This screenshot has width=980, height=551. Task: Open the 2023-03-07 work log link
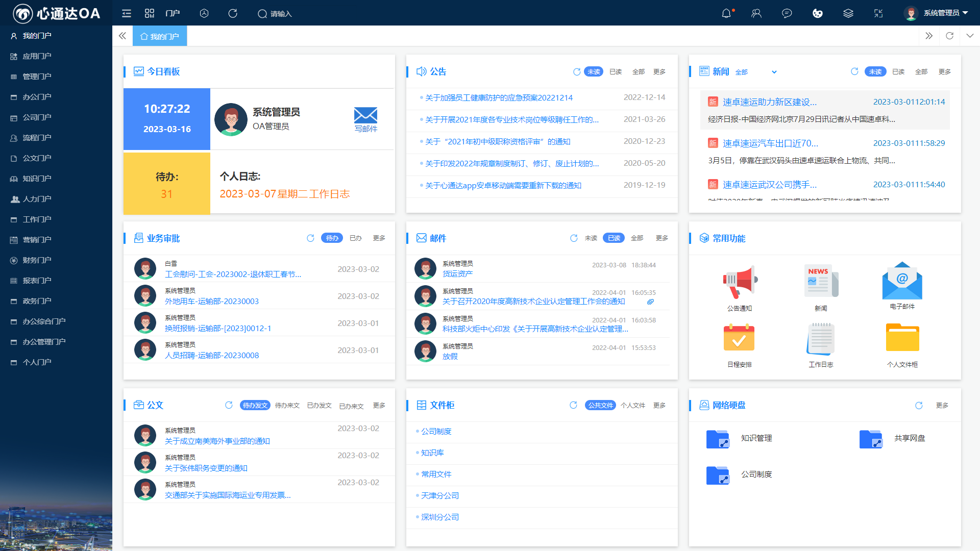(x=284, y=194)
